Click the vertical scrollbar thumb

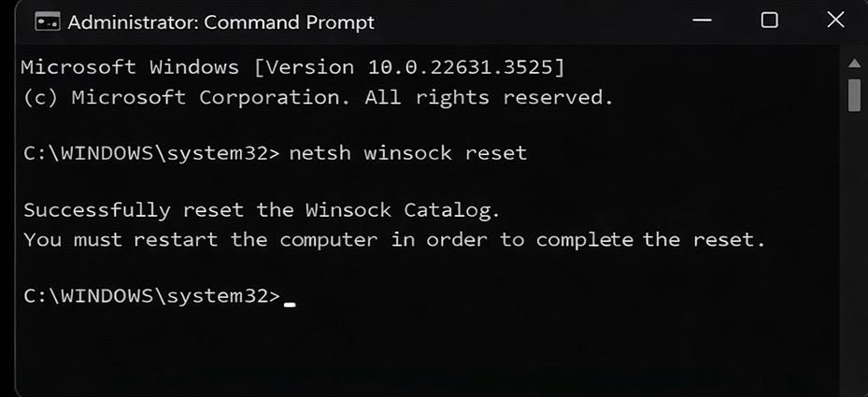click(x=854, y=94)
